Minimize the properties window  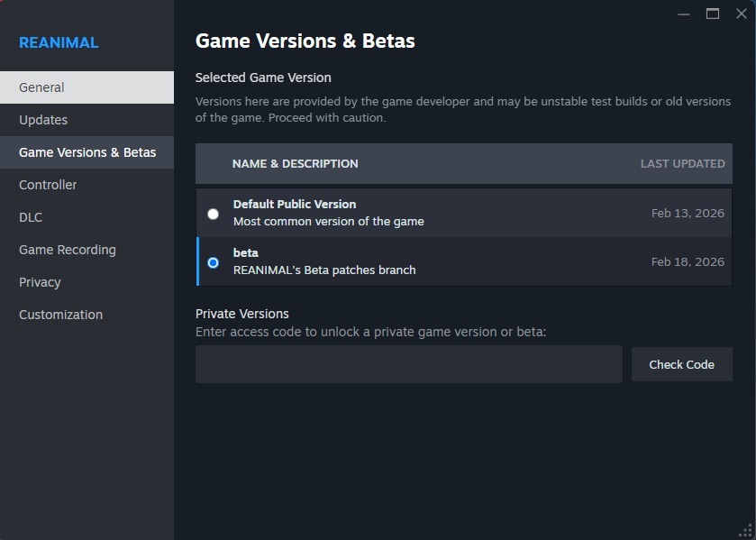point(684,14)
